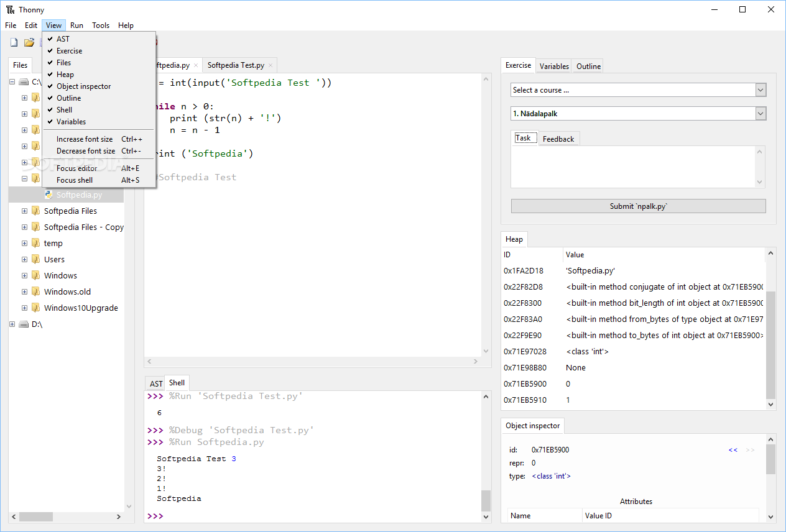
Task: Open the '1. Nädalapalk' dropdown
Action: coord(761,114)
